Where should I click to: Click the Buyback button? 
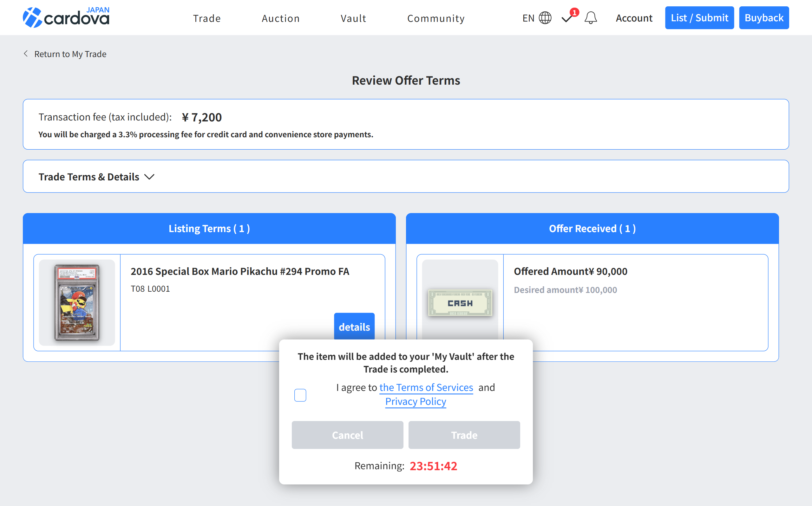pyautogui.click(x=764, y=18)
